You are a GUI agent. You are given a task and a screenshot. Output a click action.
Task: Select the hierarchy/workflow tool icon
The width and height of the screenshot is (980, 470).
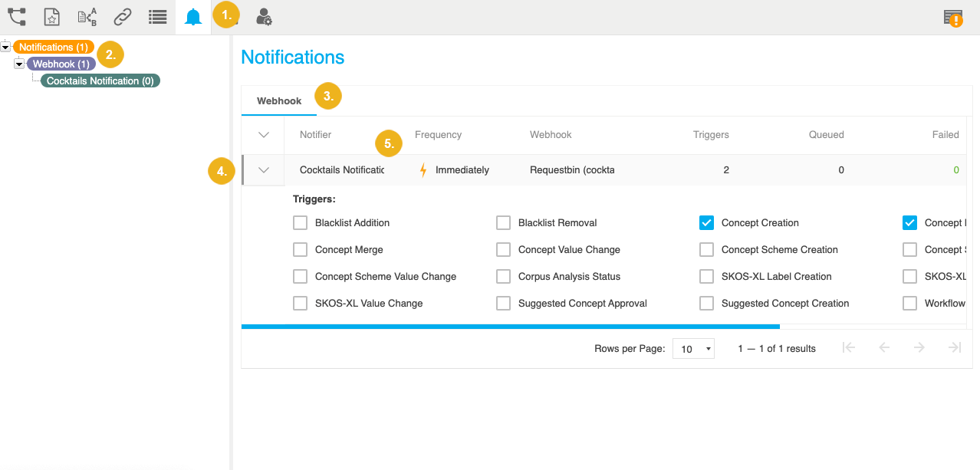click(x=16, y=16)
